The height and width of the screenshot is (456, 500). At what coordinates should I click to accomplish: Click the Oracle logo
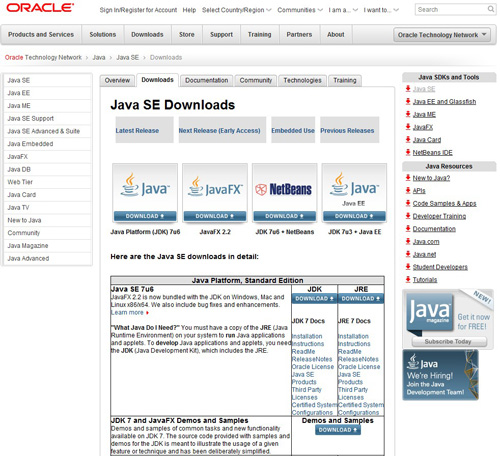point(40,8)
